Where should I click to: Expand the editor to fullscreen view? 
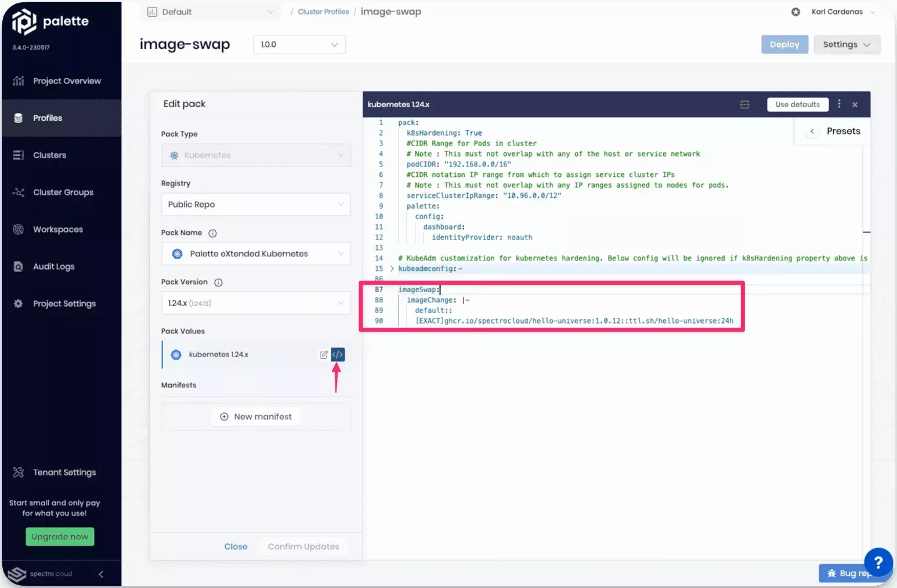click(744, 104)
